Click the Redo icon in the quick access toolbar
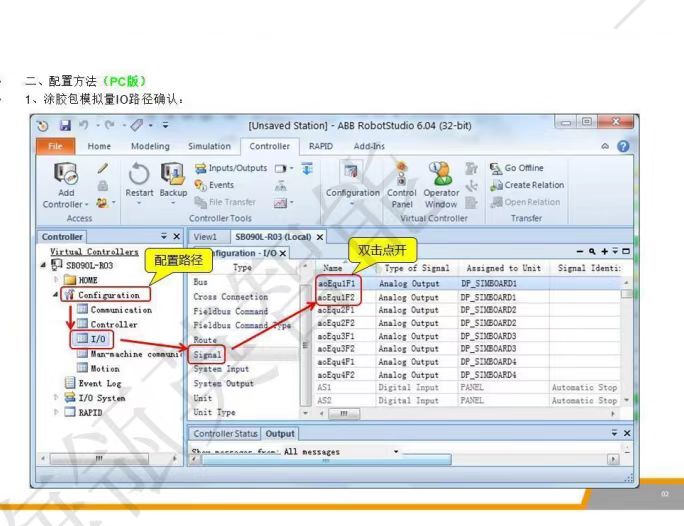 [109, 126]
